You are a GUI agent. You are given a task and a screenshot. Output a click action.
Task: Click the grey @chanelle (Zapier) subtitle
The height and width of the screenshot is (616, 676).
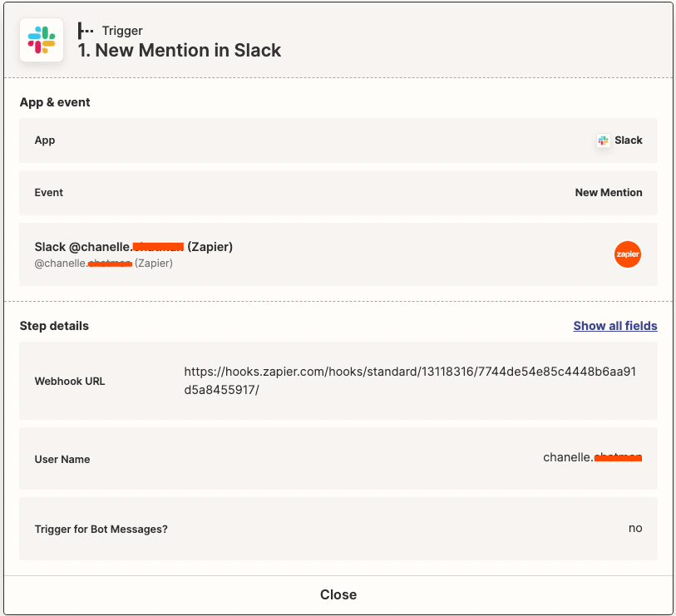tap(103, 264)
